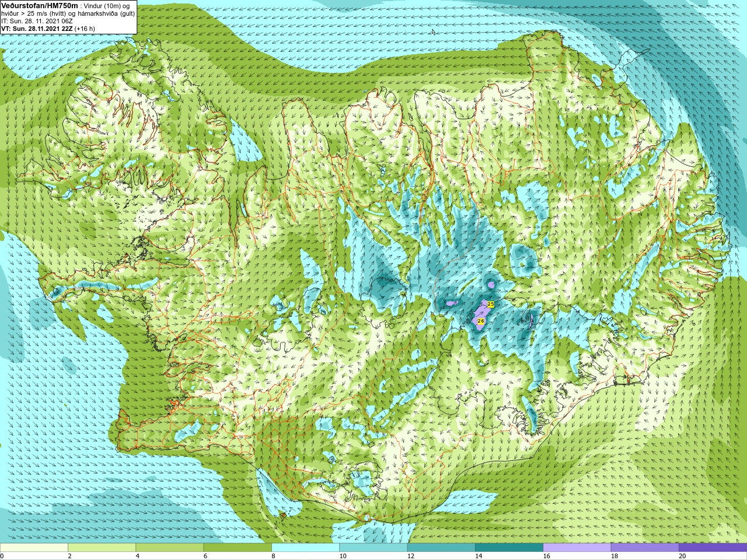
Task: Click the Veðurstofan/HM750m title text
Action: coord(40,6)
